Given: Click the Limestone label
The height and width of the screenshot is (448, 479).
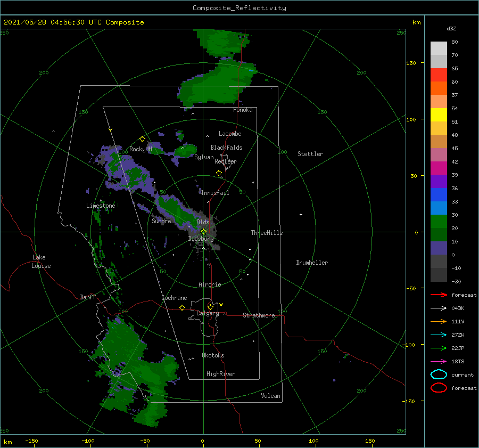Looking at the screenshot, I should [101, 206].
